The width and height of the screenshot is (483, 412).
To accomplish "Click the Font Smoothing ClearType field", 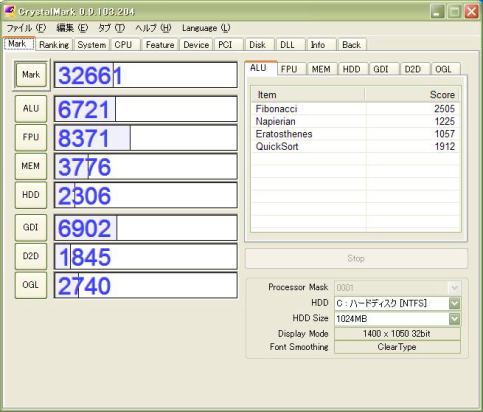I will [x=397, y=347].
